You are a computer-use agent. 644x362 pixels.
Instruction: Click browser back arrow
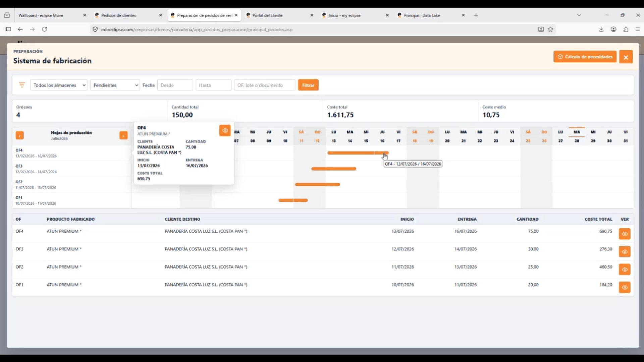click(x=20, y=29)
